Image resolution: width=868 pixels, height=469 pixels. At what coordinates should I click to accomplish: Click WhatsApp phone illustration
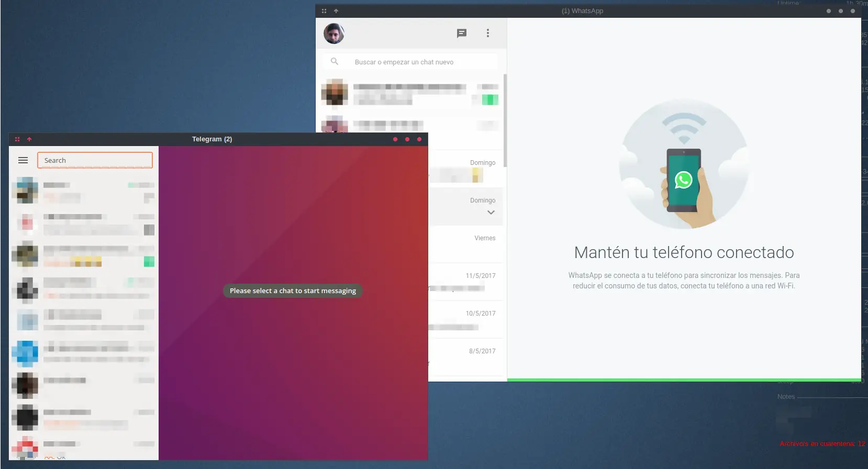tap(684, 164)
